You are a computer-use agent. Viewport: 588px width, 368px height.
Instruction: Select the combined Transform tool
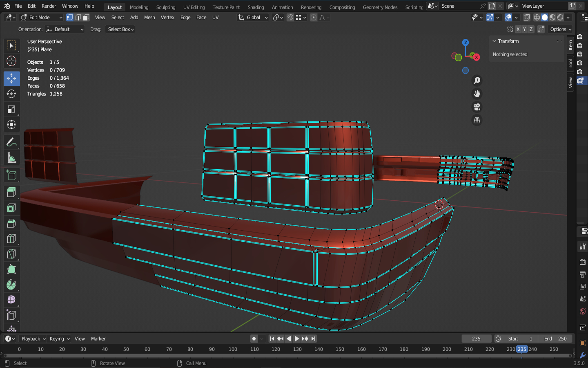[x=11, y=125]
